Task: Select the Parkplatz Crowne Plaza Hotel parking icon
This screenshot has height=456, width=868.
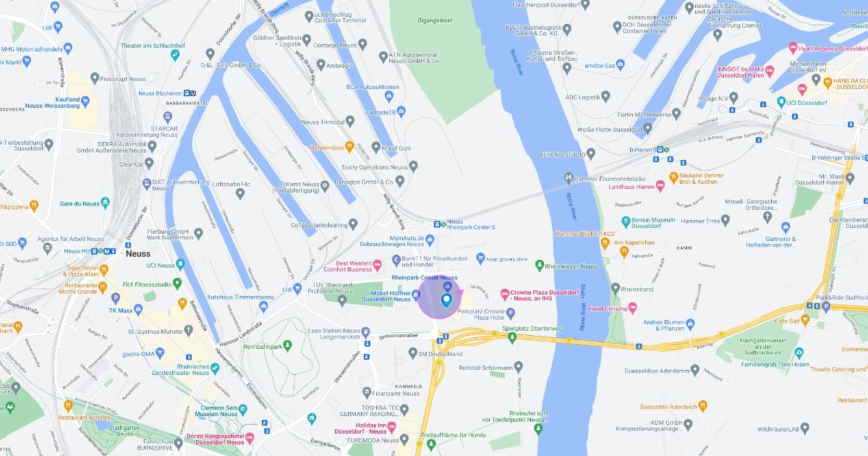Action: click(x=511, y=313)
